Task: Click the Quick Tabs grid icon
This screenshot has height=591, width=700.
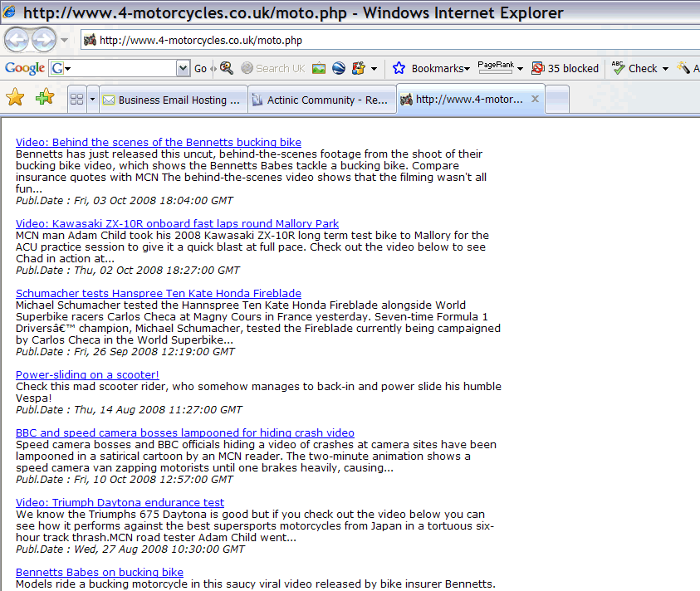Action: 76,100
